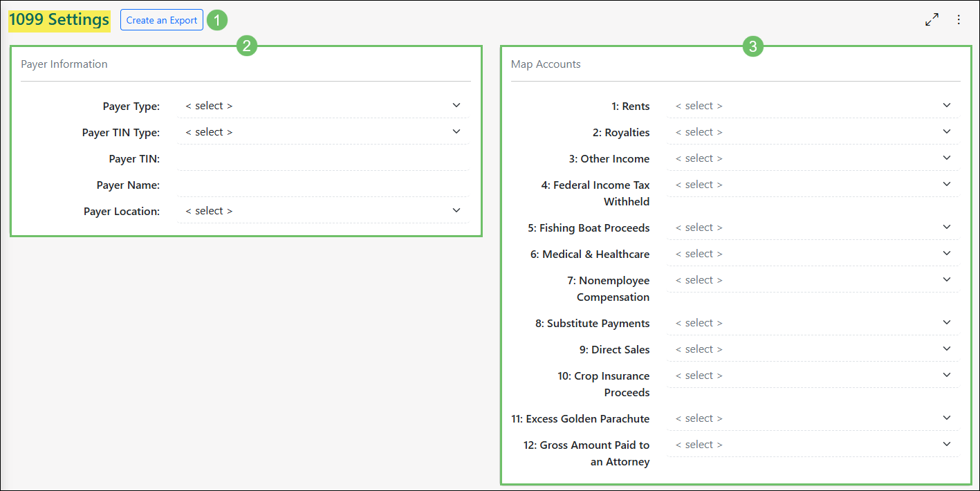Click the 3: Other Income label
This screenshot has width=980, height=491.
coord(609,159)
